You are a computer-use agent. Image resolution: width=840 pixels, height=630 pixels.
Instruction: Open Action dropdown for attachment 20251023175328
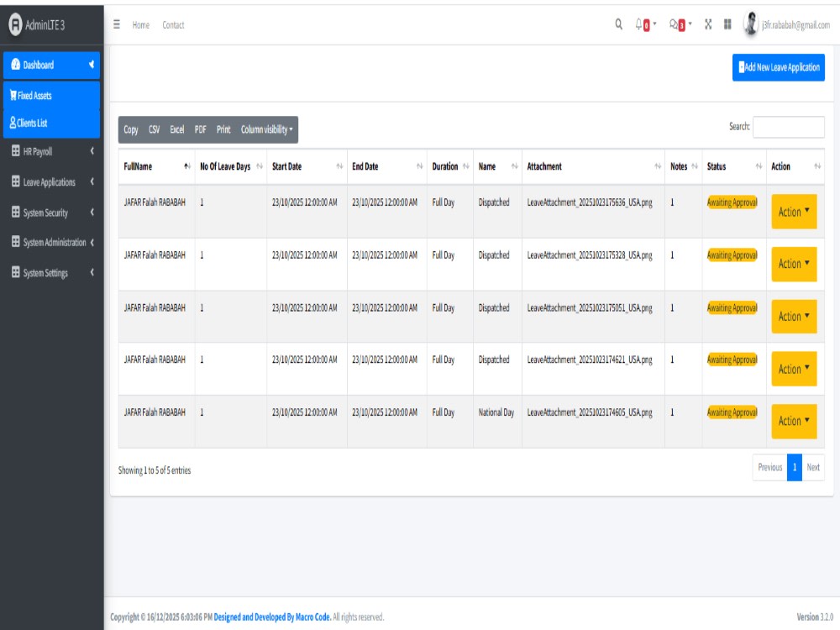(794, 264)
